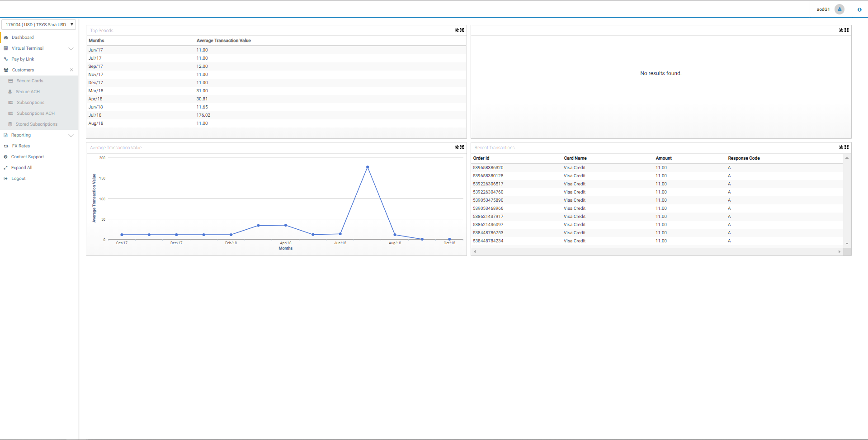
Task: Click Expand All in the sidebar
Action: [x=22, y=168]
